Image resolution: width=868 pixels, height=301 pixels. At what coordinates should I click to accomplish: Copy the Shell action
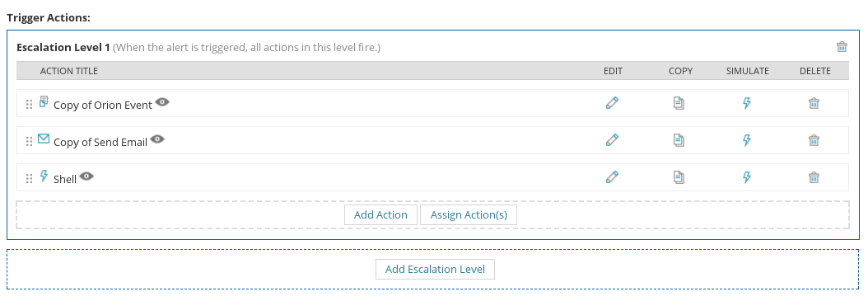[x=679, y=177]
